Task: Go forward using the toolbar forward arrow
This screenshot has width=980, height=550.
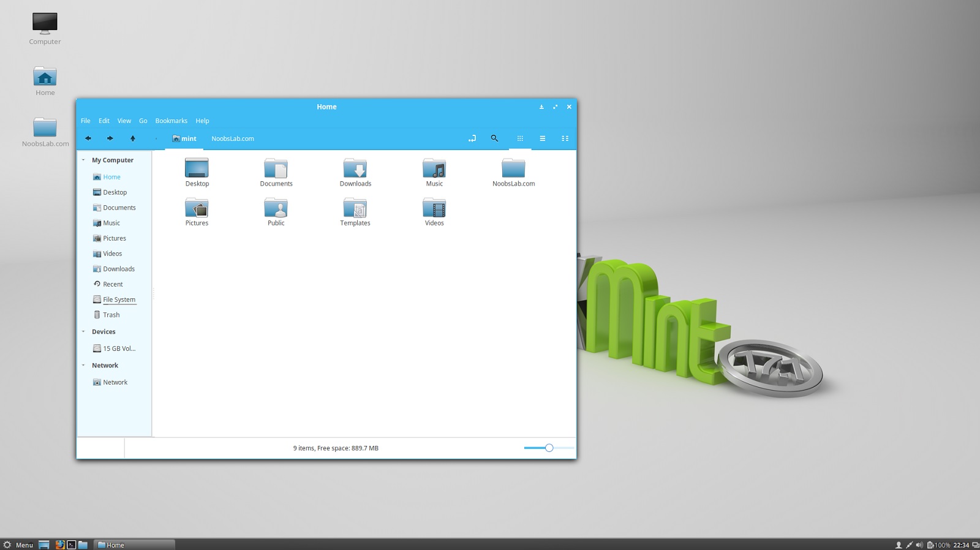Action: pos(110,138)
